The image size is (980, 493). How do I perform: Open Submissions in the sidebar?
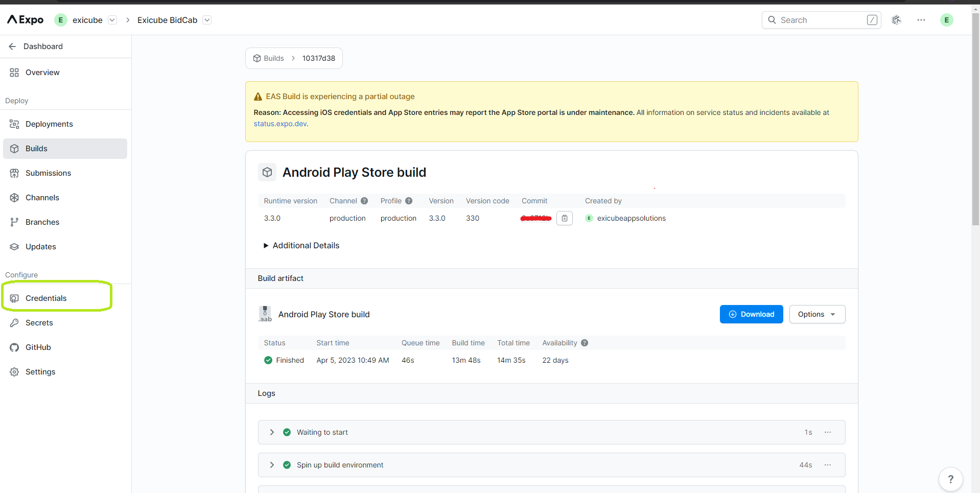[48, 173]
